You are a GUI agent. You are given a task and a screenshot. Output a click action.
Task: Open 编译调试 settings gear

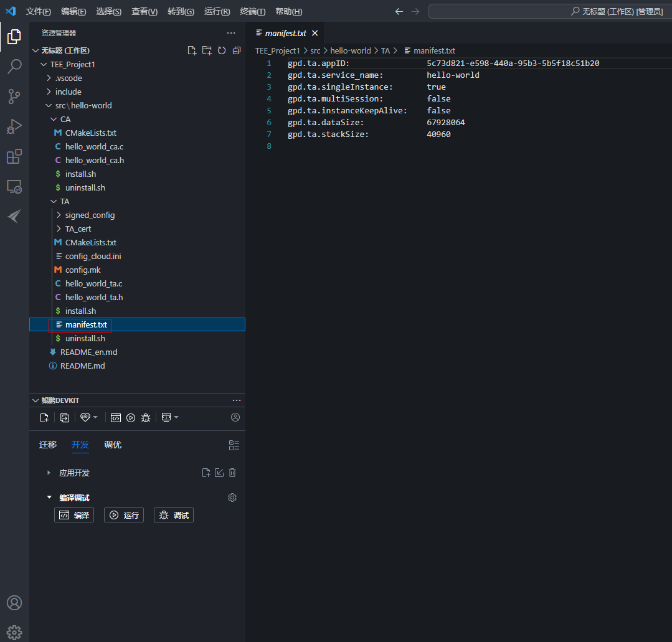click(x=232, y=498)
